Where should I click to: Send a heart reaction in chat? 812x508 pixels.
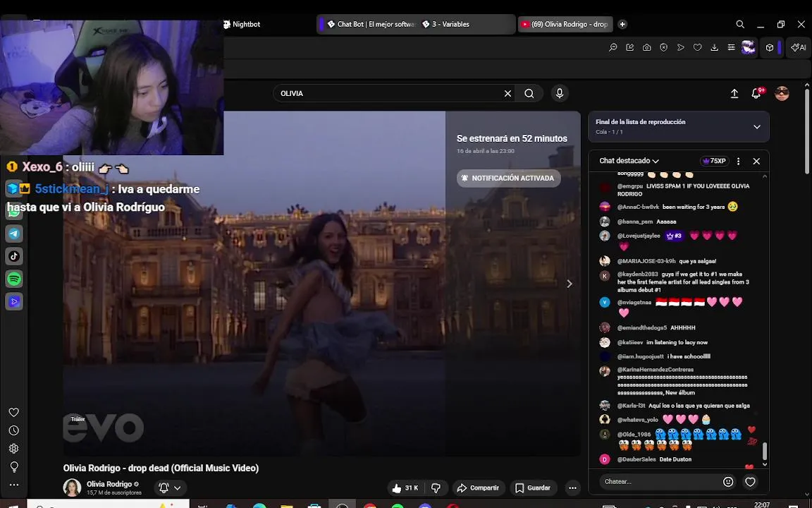(750, 482)
